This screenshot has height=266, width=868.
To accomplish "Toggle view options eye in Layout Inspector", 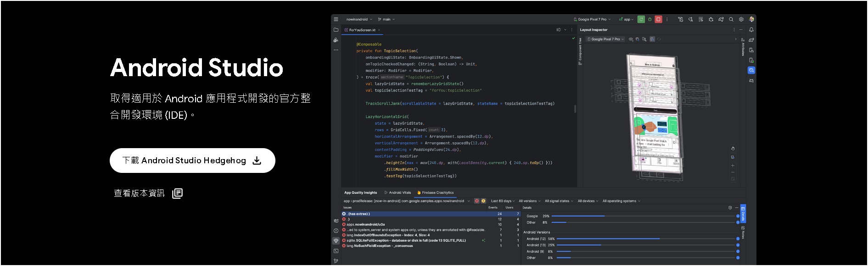I will tap(631, 39).
